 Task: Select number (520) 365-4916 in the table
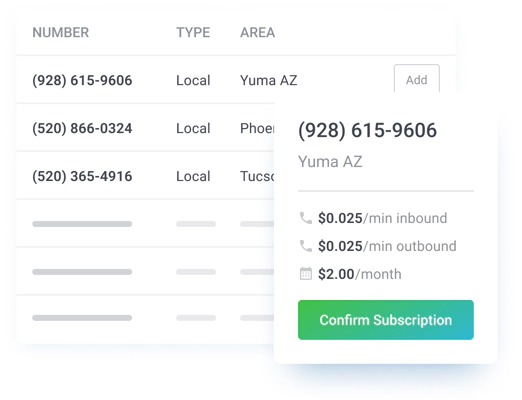coord(82,176)
